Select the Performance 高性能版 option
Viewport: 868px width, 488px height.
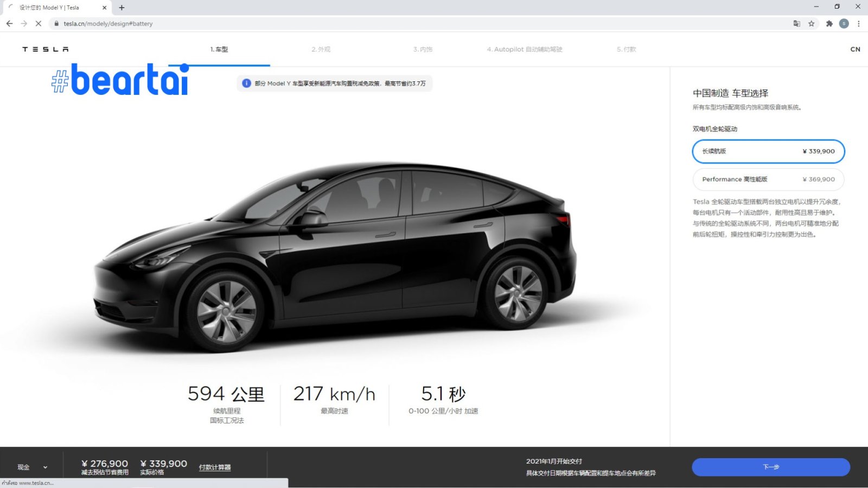(x=768, y=179)
